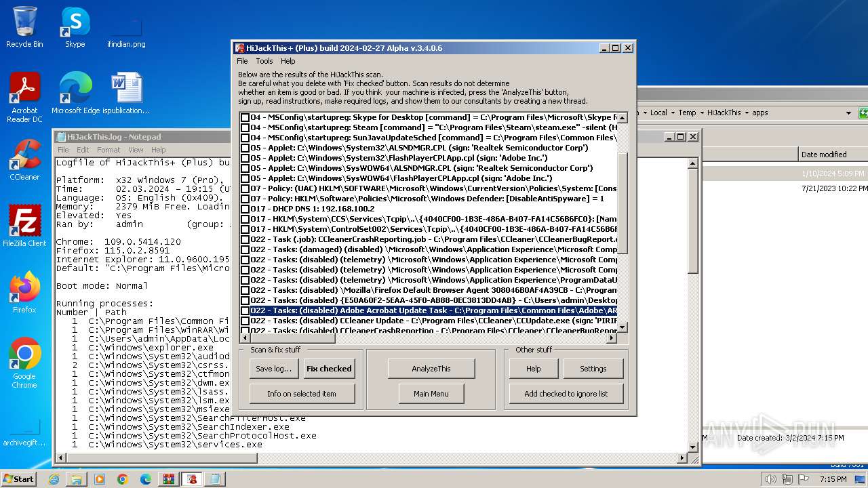Switch to HiJackThis taskbar item
Viewport: 868px width, 488px height.
(192, 479)
